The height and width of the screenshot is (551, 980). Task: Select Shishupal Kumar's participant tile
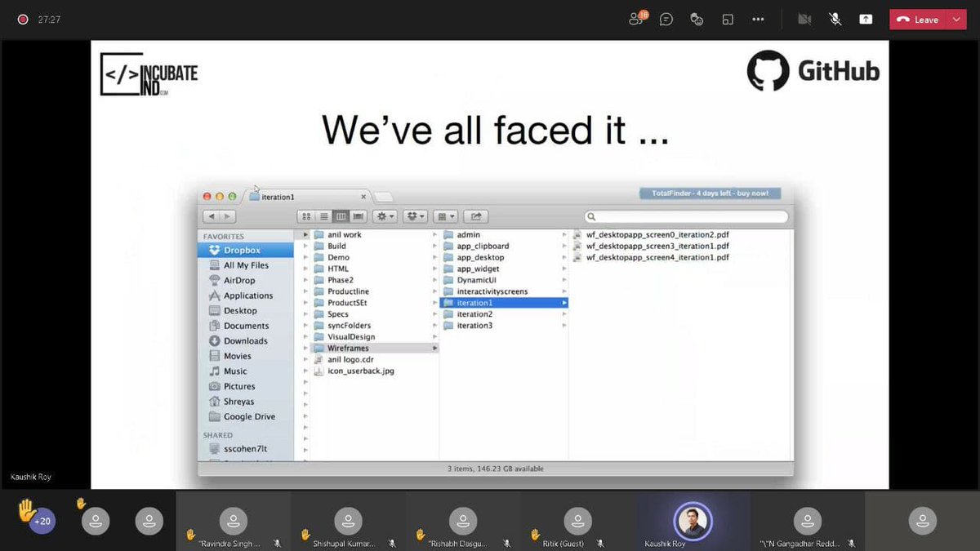pyautogui.click(x=349, y=521)
